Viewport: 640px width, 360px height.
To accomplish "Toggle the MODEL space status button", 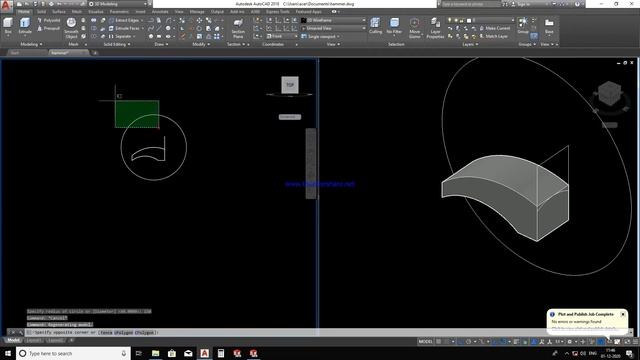I will 425,341.
